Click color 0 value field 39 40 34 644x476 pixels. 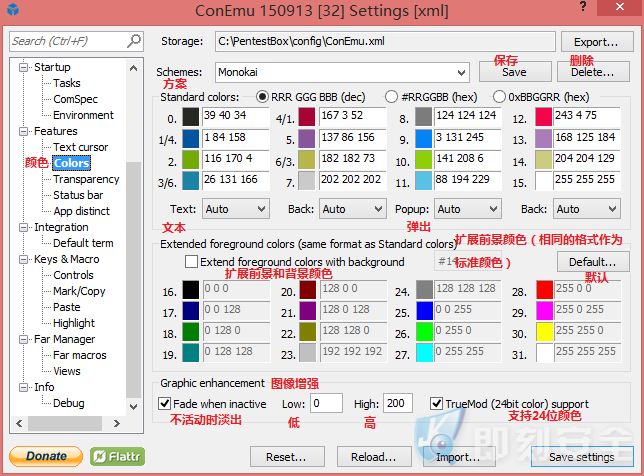(236, 117)
